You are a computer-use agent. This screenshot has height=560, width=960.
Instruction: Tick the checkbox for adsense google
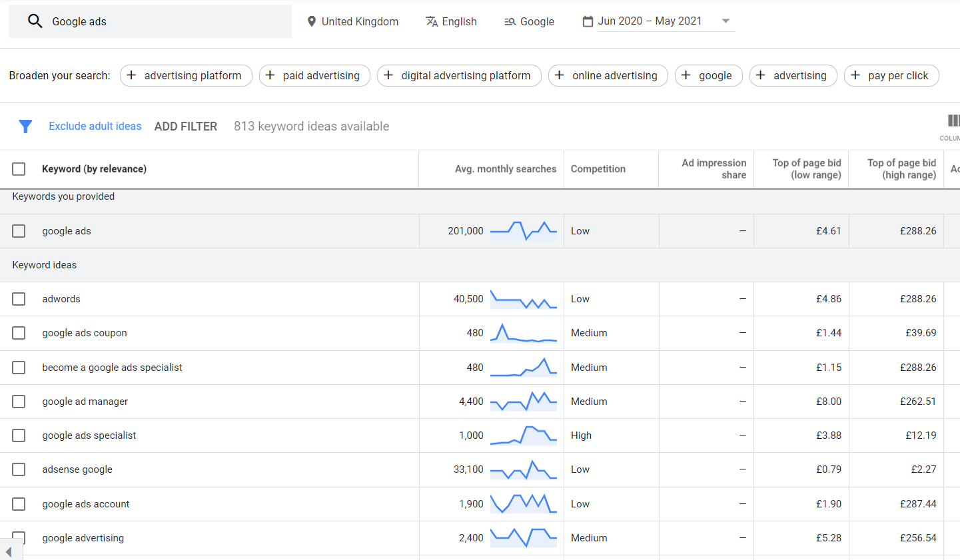[19, 469]
